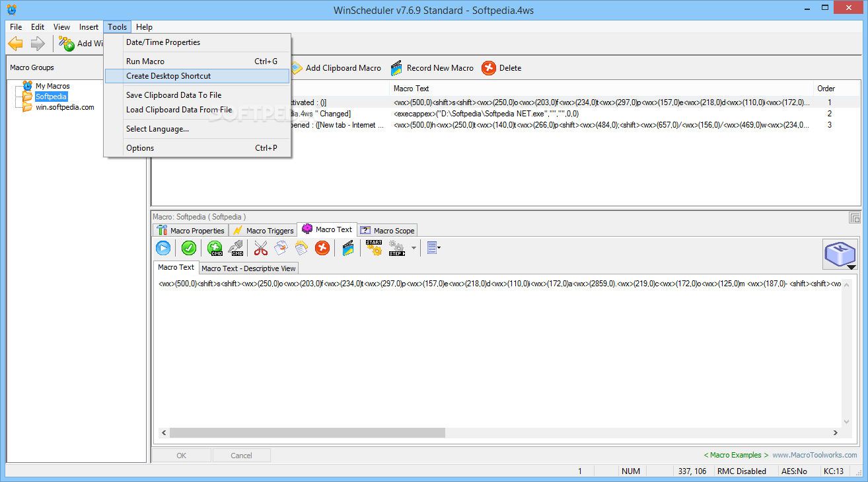Select the macro row with Order 3
The width and height of the screenshot is (868, 482).
pos(506,125)
